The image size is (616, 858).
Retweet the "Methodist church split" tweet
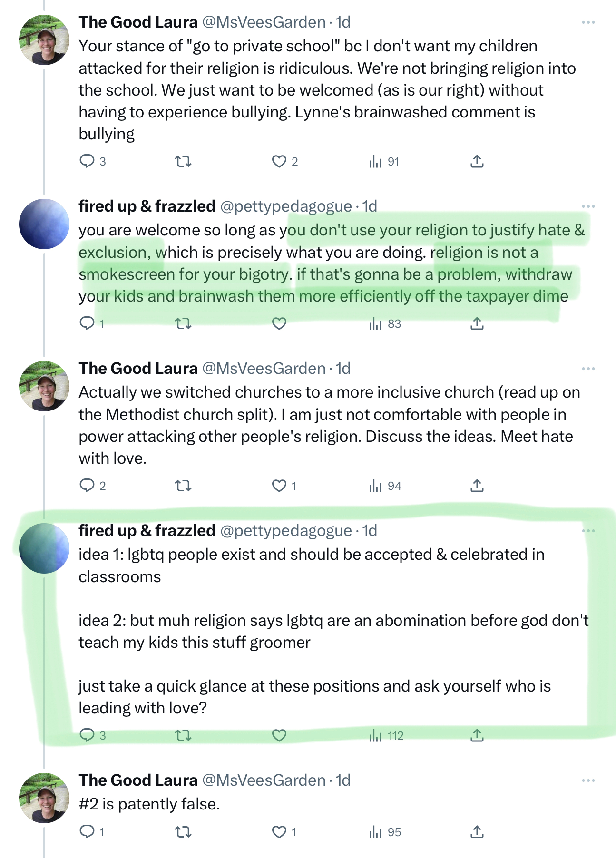point(183,486)
